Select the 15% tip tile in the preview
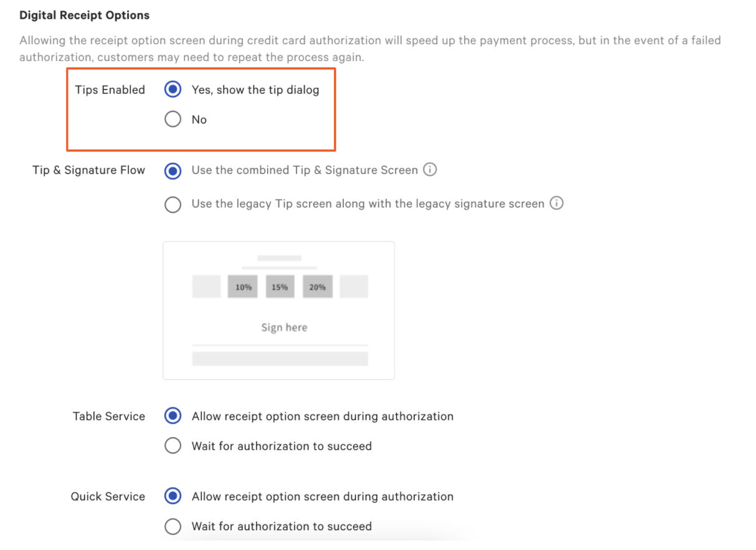Viewport: 756px width, 550px height. coord(280,286)
